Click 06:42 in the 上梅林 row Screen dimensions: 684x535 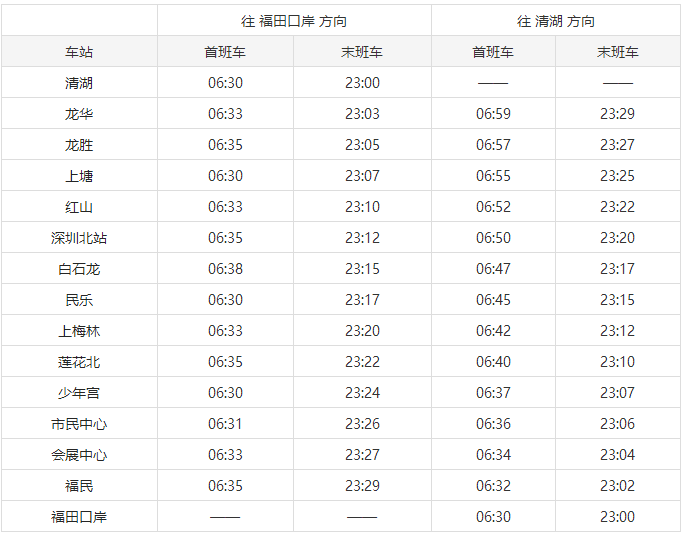coord(493,331)
